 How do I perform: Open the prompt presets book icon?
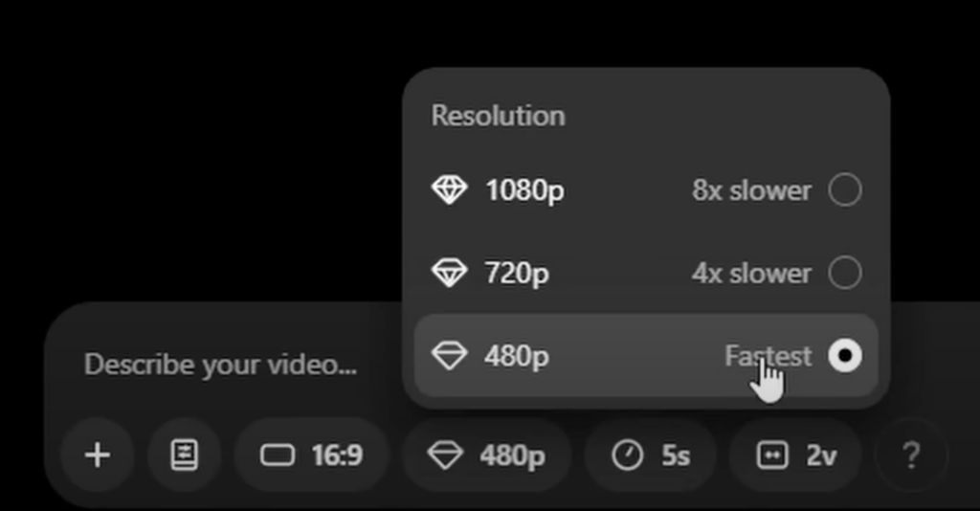pyautogui.click(x=185, y=455)
